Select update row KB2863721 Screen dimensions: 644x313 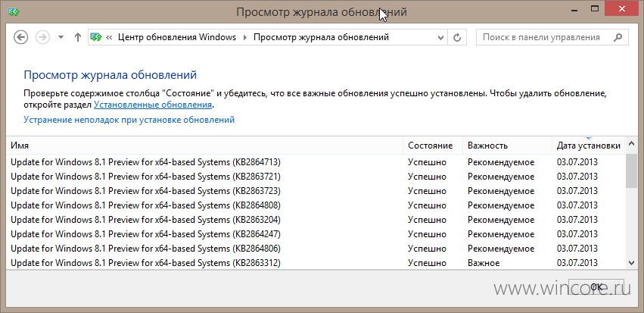tap(316, 177)
